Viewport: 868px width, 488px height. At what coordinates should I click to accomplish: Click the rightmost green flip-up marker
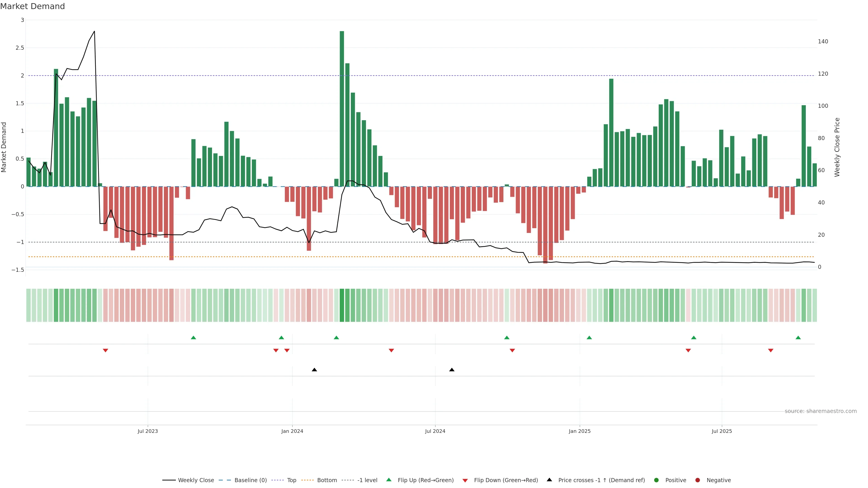point(798,338)
